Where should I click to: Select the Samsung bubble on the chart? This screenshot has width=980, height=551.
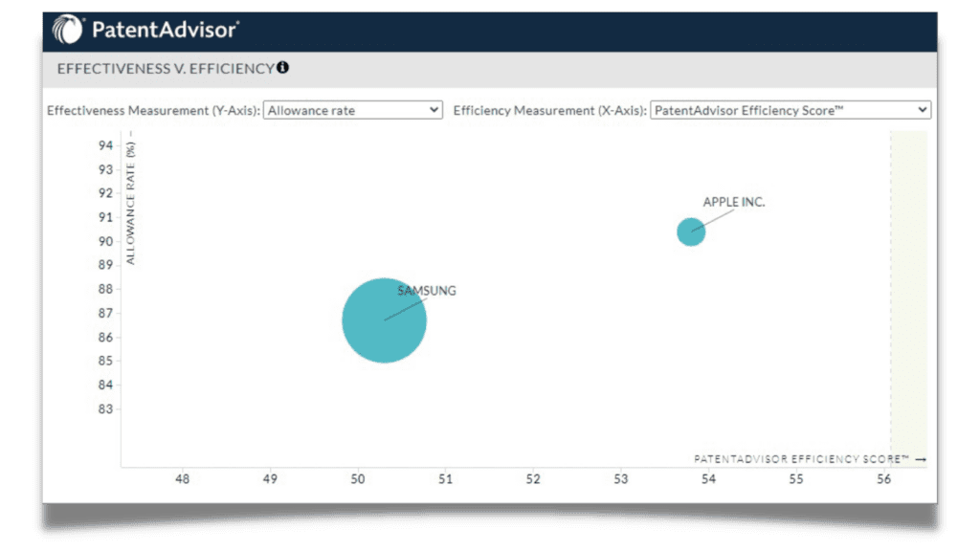pos(384,320)
